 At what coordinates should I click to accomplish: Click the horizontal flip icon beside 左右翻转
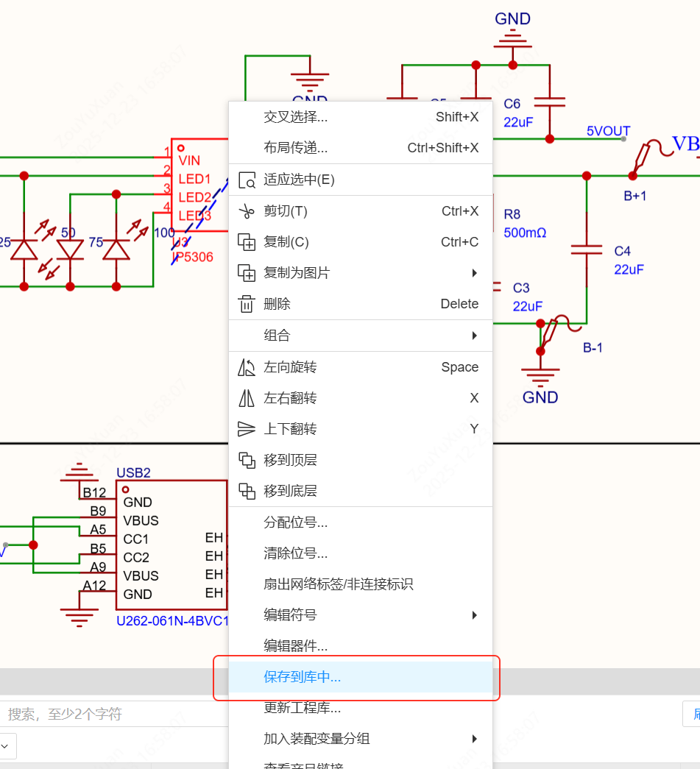(247, 398)
